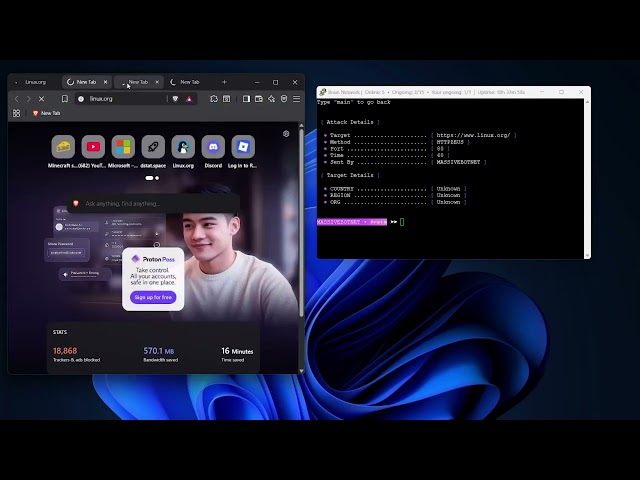Open a new tab with the plus button

224,82
